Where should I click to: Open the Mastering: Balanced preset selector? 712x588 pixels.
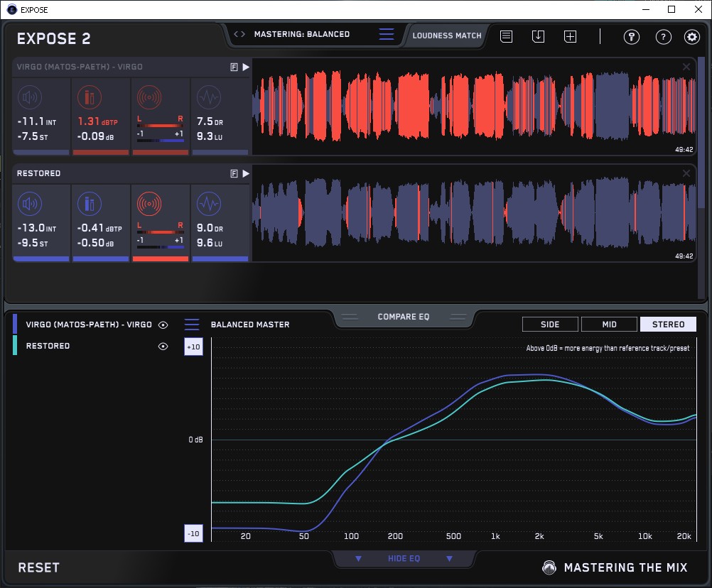tap(301, 34)
